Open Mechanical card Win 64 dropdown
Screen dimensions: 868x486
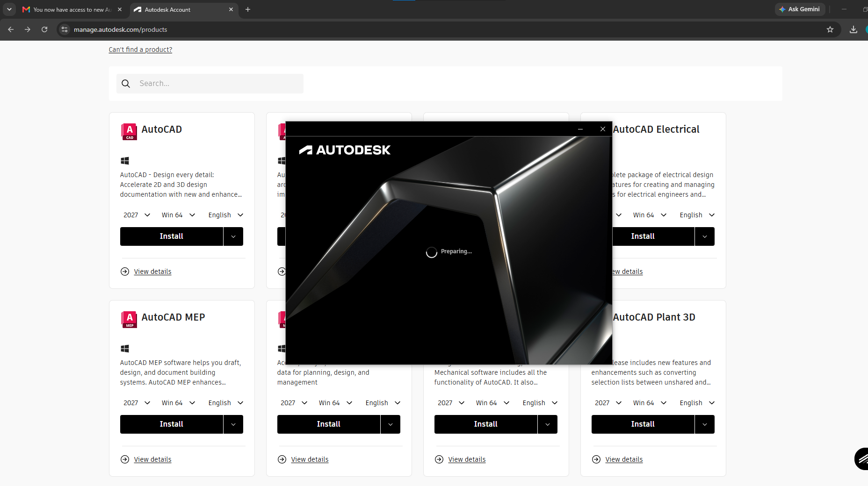tap(492, 403)
